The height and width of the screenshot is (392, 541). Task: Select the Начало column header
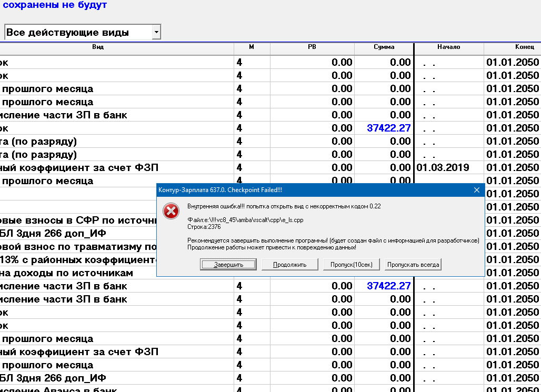448,47
